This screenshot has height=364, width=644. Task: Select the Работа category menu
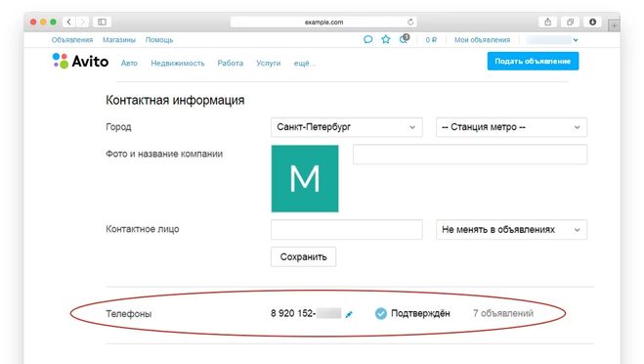click(230, 63)
